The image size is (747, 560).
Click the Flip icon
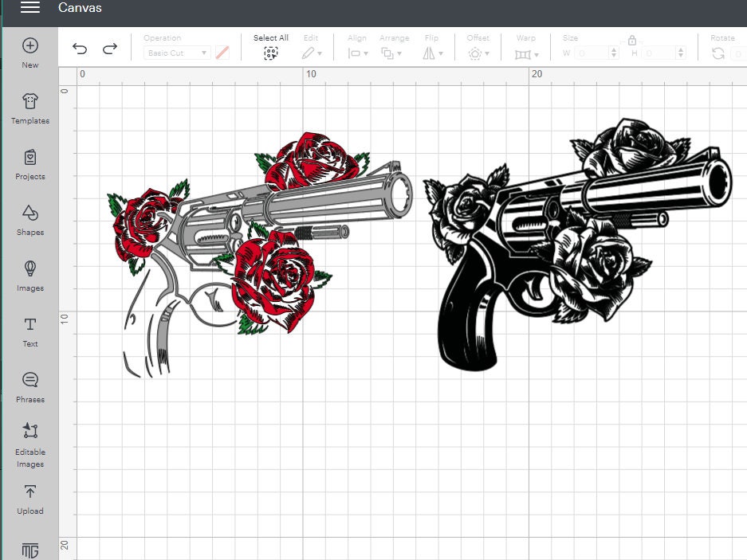tap(429, 53)
